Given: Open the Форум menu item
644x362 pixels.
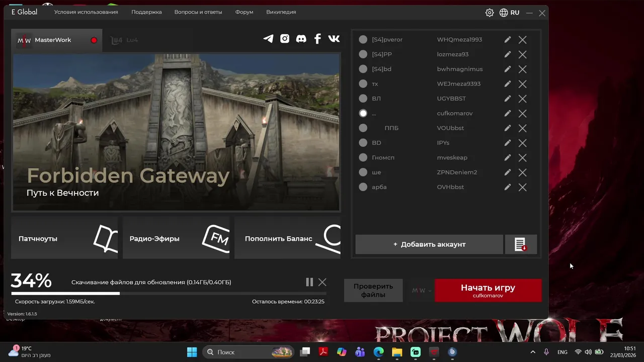Looking at the screenshot, I should pyautogui.click(x=244, y=12).
